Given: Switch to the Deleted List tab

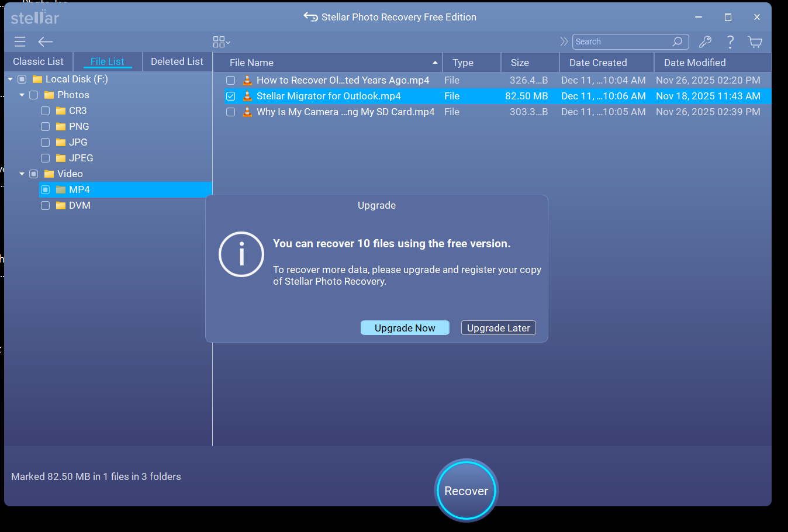Looking at the screenshot, I should point(177,61).
